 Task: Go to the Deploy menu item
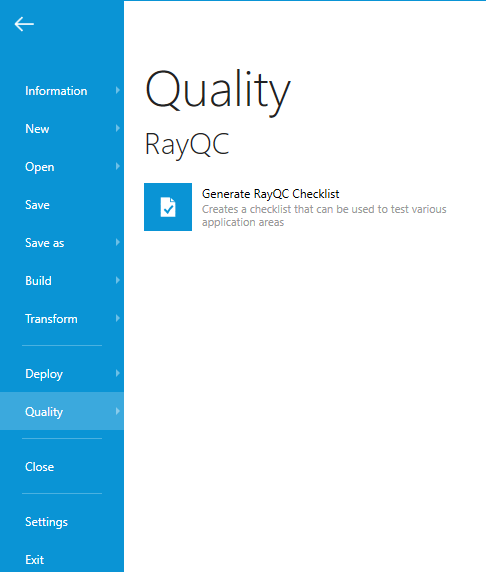tap(62, 374)
